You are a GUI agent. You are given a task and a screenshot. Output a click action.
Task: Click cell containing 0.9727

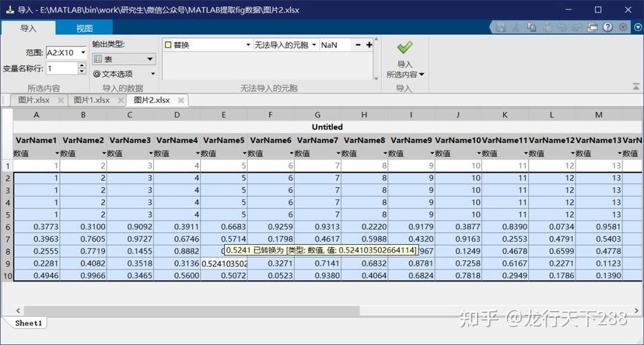130,239
